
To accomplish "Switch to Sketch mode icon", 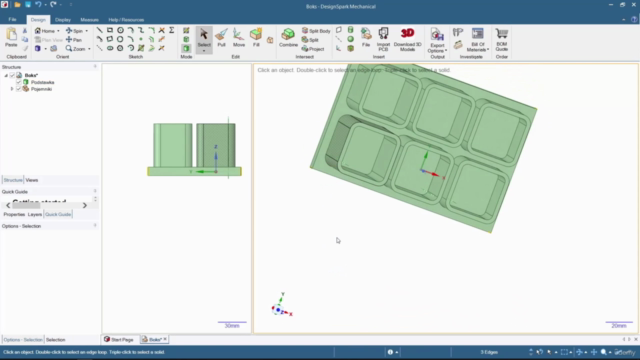I will (186, 31).
